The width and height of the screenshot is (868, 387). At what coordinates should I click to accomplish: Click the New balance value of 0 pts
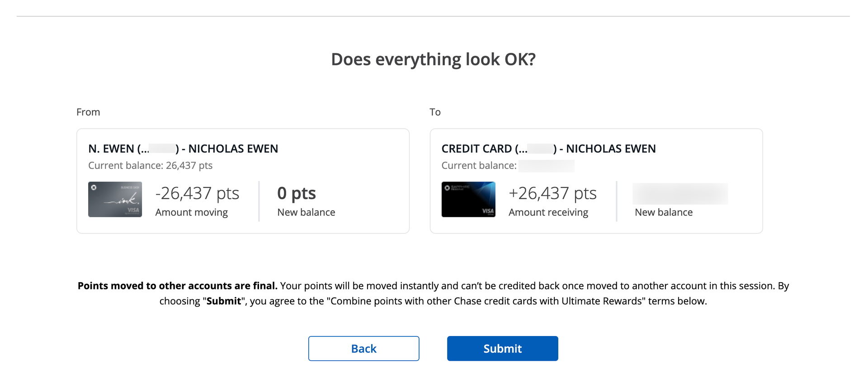(x=297, y=193)
